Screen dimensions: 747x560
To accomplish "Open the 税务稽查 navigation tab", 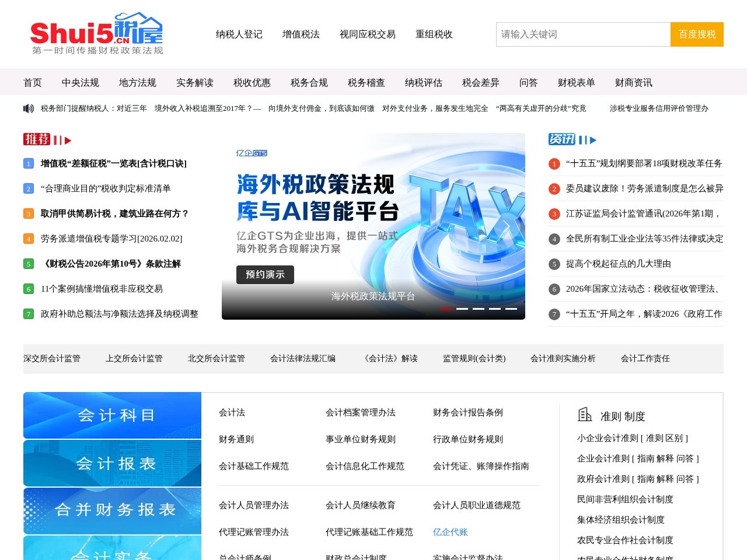I will click(x=366, y=83).
